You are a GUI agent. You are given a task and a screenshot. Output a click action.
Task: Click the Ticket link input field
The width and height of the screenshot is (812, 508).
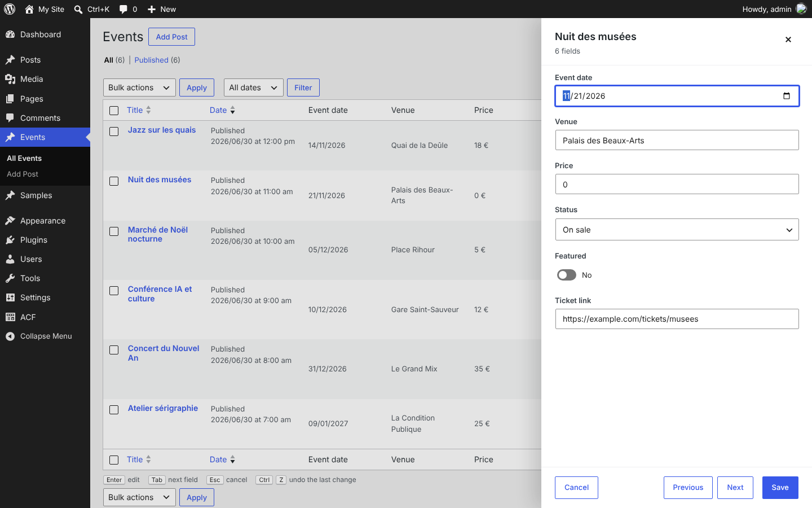pos(677,319)
